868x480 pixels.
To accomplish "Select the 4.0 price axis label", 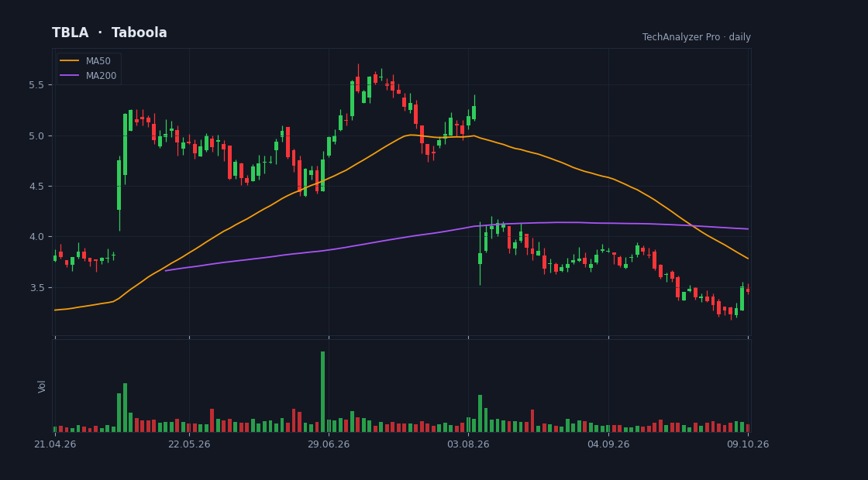I will pyautogui.click(x=36, y=237).
